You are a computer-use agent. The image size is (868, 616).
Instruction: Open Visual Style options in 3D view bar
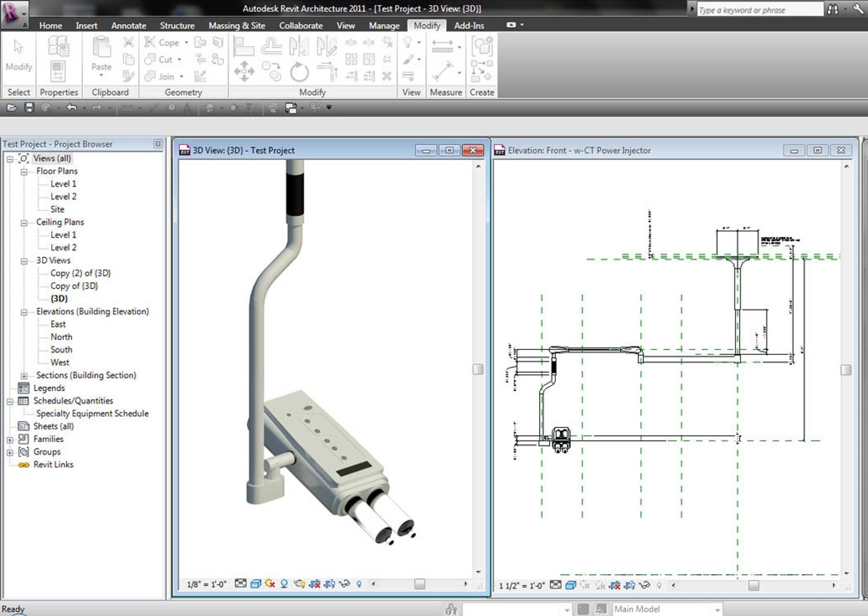[256, 583]
